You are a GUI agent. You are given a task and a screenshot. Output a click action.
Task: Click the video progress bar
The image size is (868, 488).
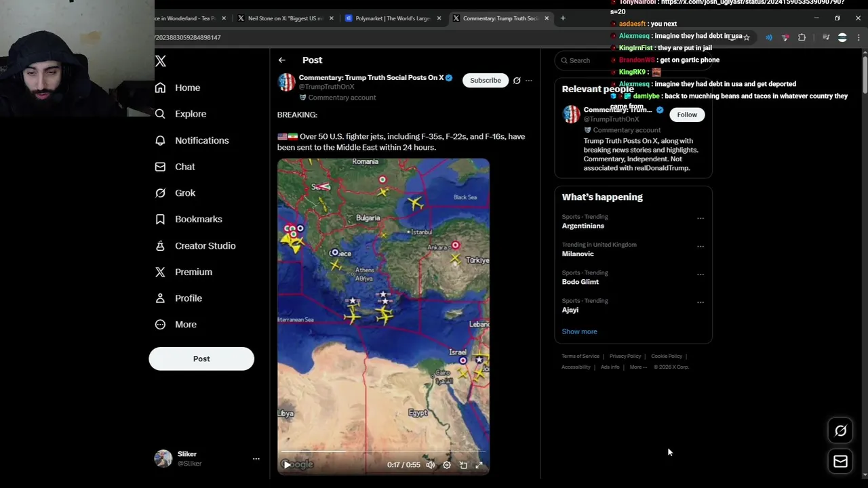pos(383,451)
